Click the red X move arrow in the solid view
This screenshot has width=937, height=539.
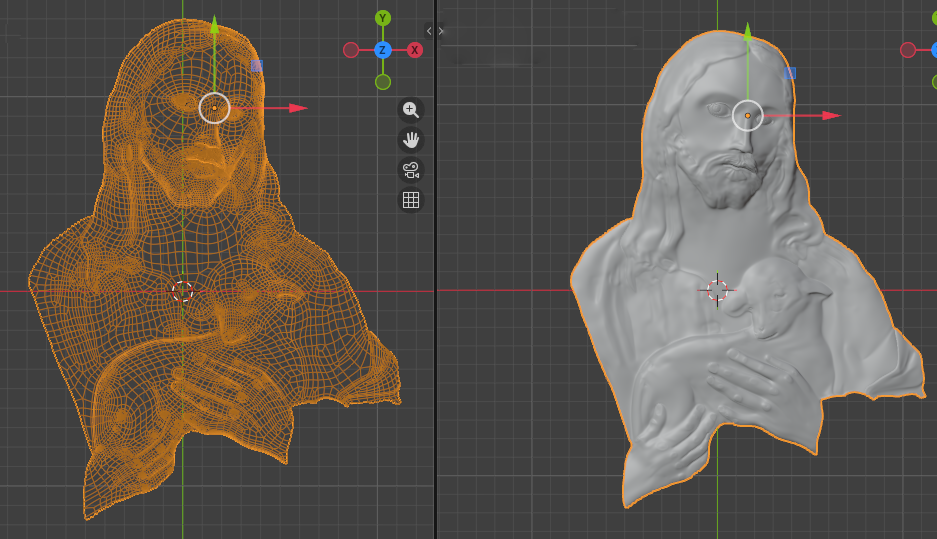tap(831, 116)
